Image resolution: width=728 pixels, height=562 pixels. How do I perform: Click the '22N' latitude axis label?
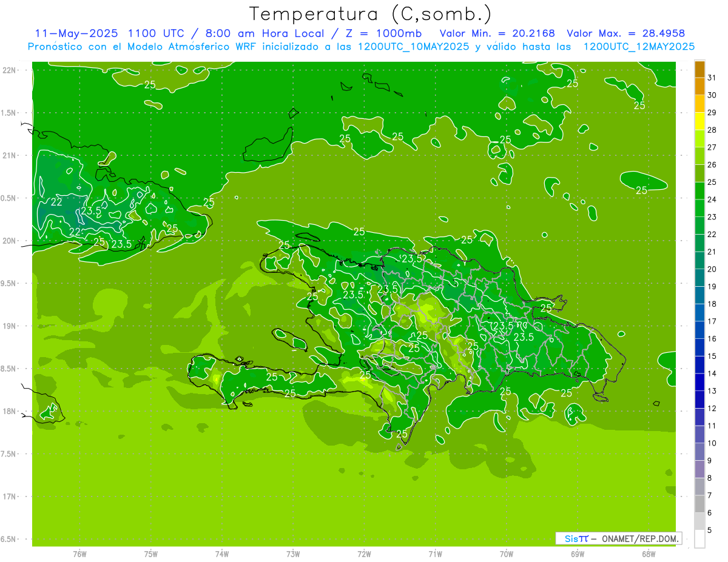(10, 70)
